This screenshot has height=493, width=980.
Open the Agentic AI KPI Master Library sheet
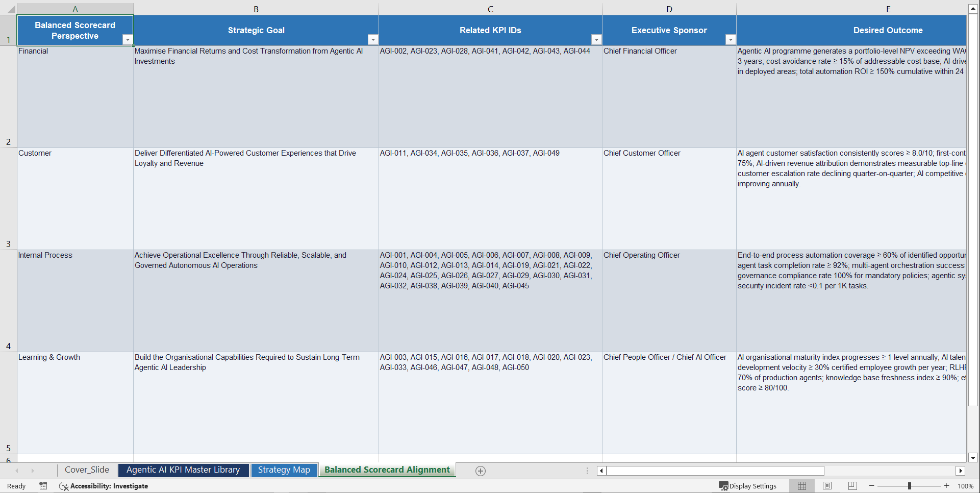(183, 470)
